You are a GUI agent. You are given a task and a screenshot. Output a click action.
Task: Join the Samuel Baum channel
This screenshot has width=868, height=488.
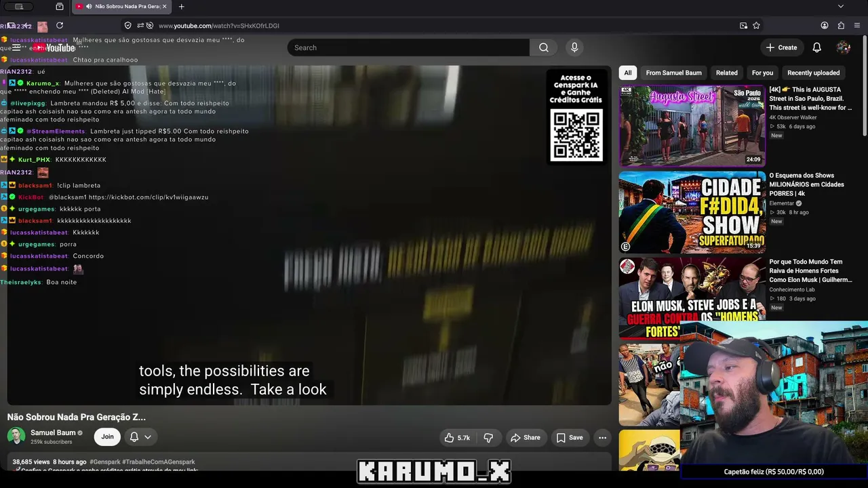pyautogui.click(x=107, y=437)
